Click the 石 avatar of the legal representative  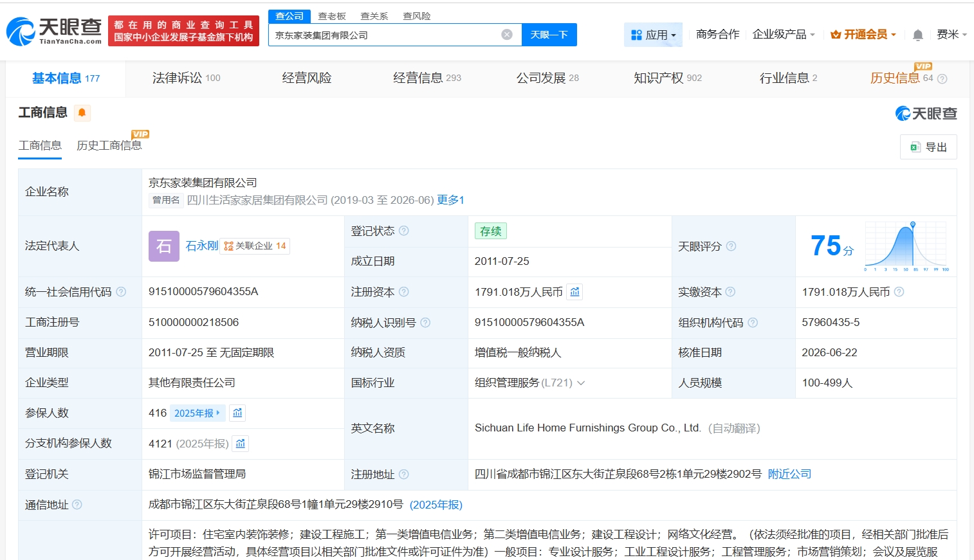(x=164, y=246)
